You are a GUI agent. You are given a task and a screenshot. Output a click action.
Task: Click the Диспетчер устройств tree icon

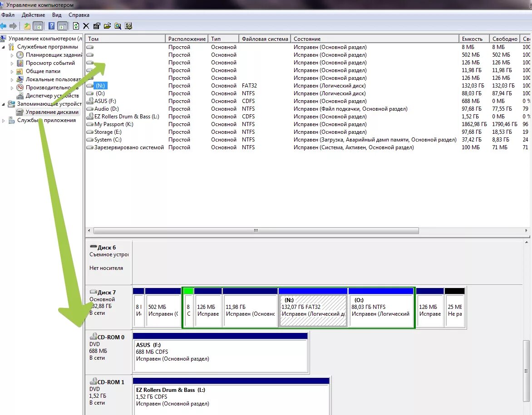tap(20, 96)
